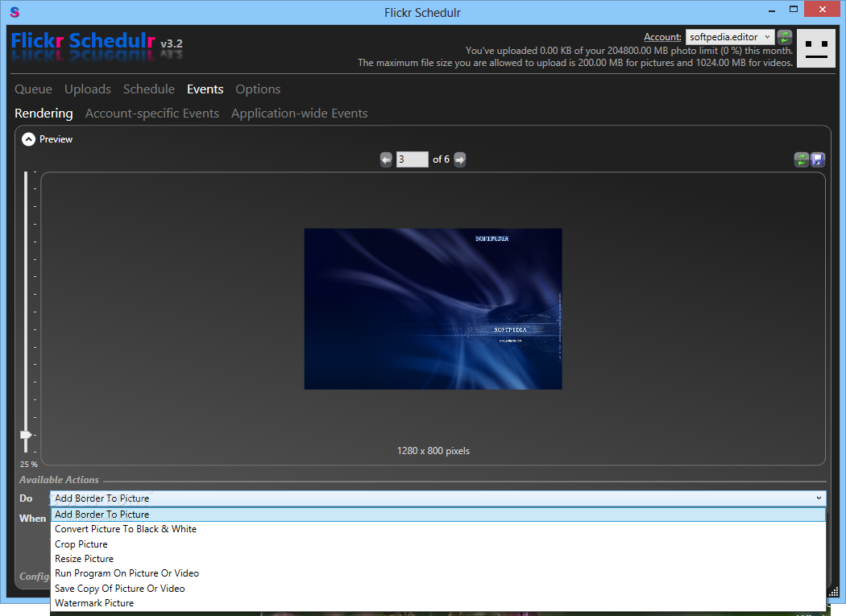Choose Save Copy Of Picture Or Video
Image resolution: width=846 pixels, height=616 pixels.
pos(438,589)
